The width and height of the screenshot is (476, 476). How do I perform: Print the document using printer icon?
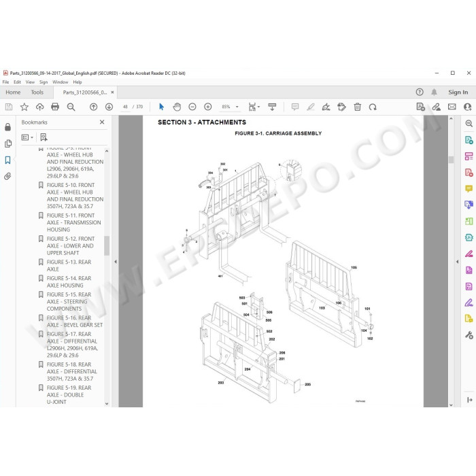click(x=55, y=107)
